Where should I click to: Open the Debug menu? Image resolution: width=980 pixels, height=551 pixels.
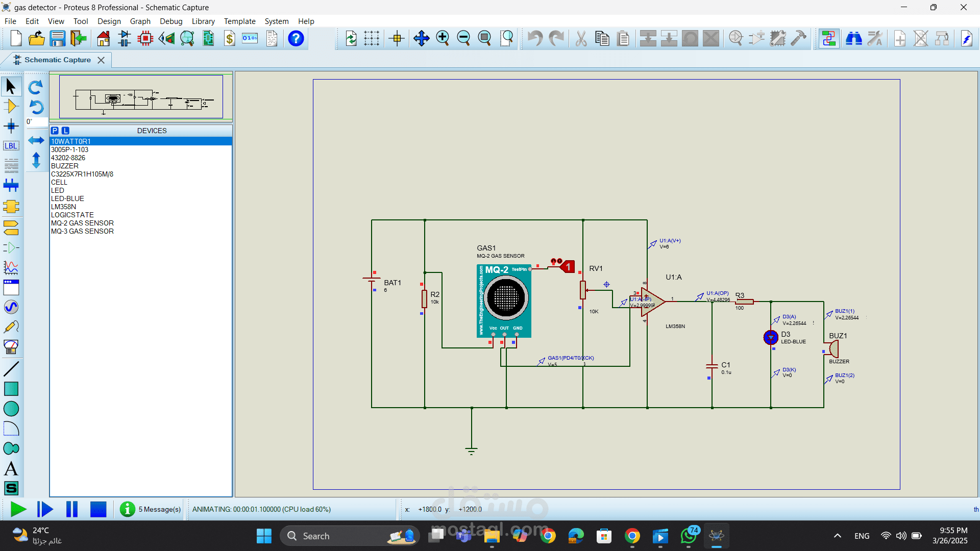click(x=170, y=21)
